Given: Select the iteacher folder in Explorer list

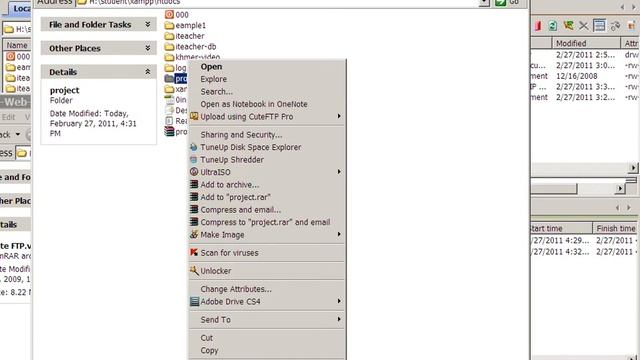Looking at the screenshot, I should pos(184,36).
